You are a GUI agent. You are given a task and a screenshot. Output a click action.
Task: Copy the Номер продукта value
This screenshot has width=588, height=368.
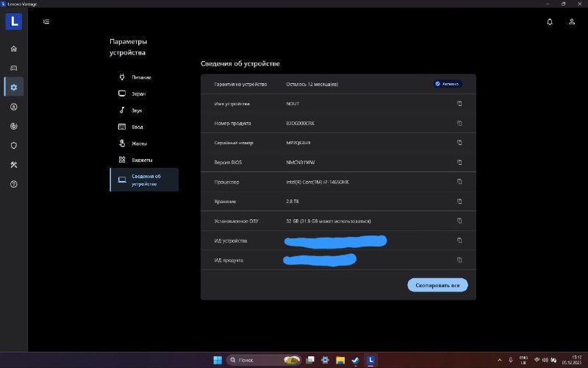[x=459, y=123]
